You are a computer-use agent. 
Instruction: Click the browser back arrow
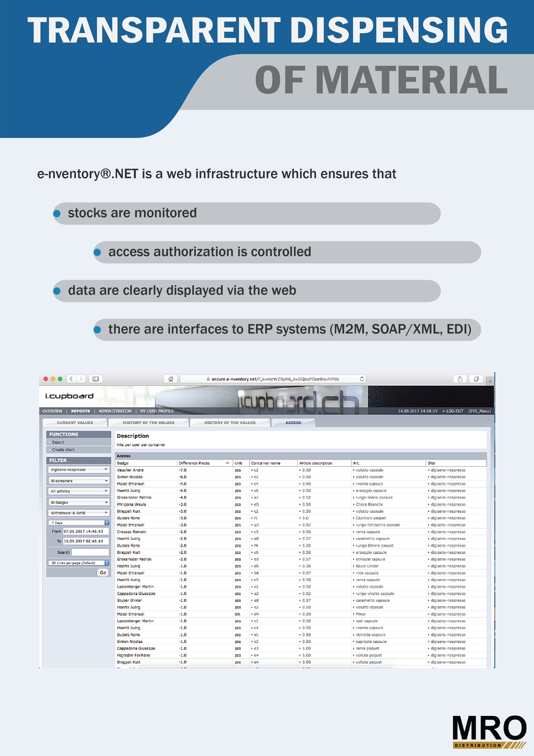[71, 379]
